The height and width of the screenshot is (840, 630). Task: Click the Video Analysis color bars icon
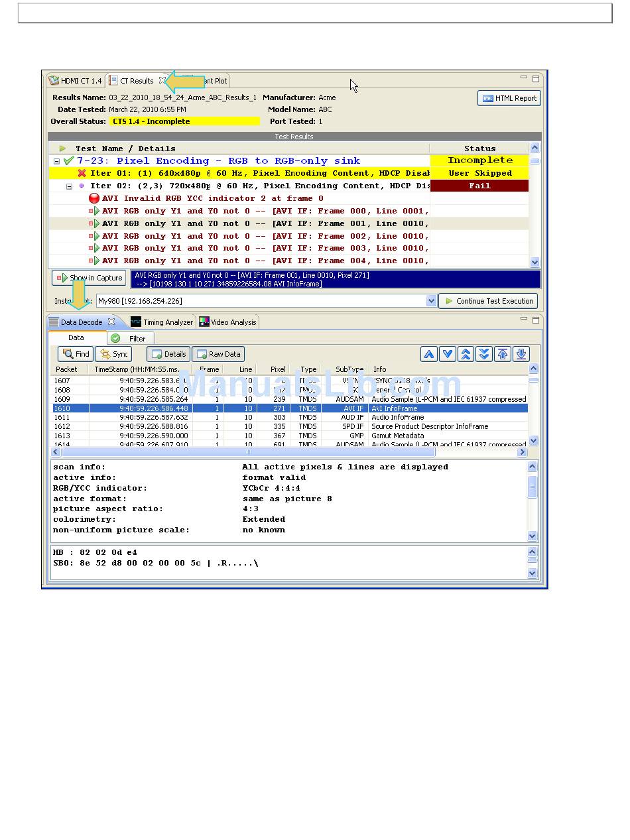[x=204, y=322]
